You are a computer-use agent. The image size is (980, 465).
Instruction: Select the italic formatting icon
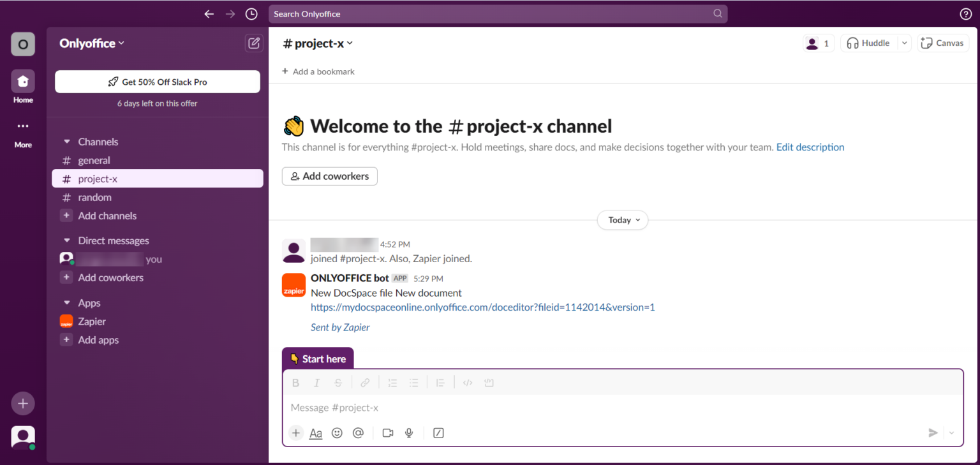pyautogui.click(x=316, y=382)
